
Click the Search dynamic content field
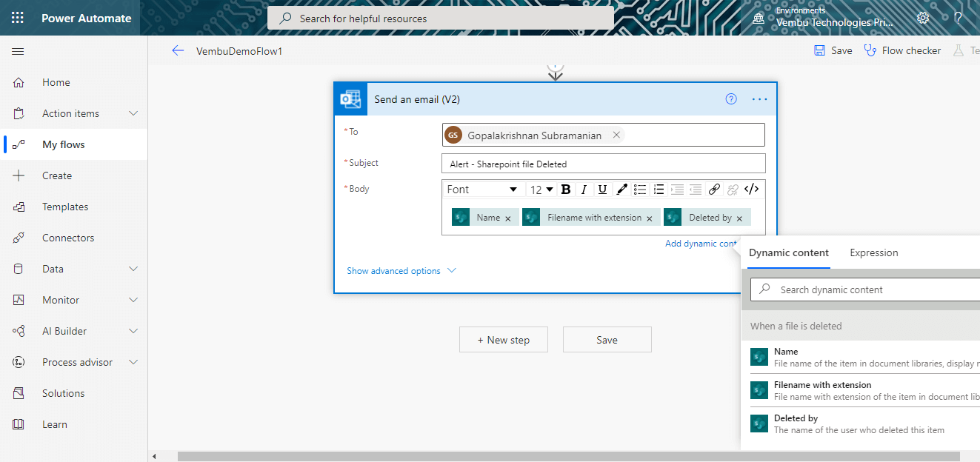tap(865, 289)
